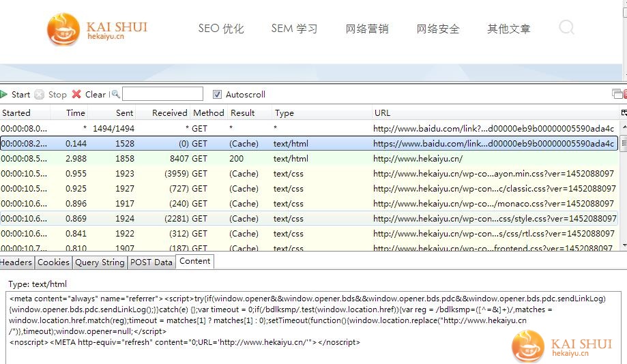627x364 pixels.
Task: Select the frontend.css request row
Action: (x=309, y=247)
